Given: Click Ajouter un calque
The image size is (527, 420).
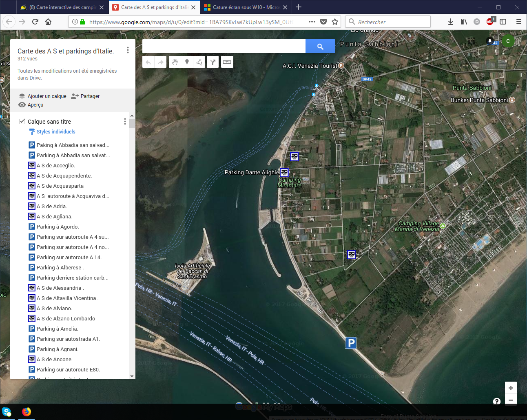Looking at the screenshot, I should pos(42,96).
